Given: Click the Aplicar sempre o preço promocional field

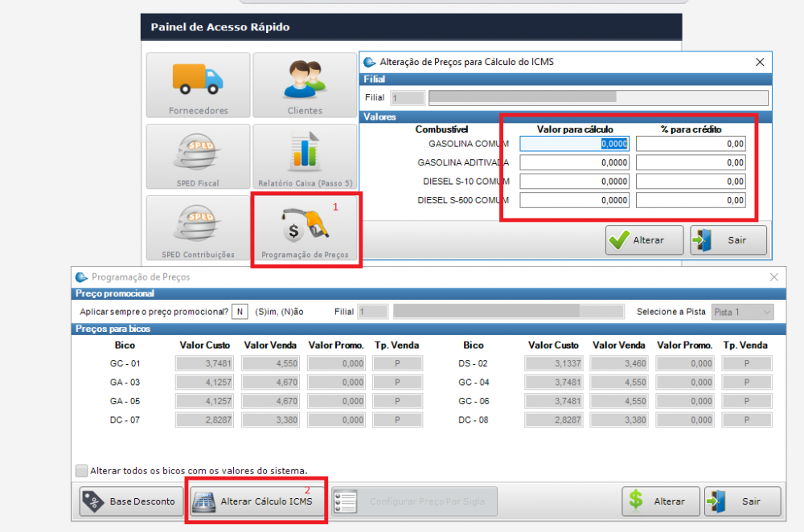Looking at the screenshot, I should coord(240,312).
